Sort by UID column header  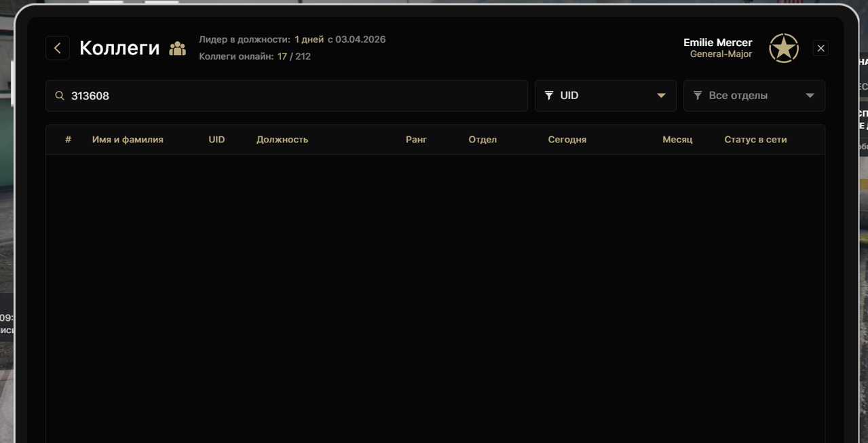pos(216,139)
